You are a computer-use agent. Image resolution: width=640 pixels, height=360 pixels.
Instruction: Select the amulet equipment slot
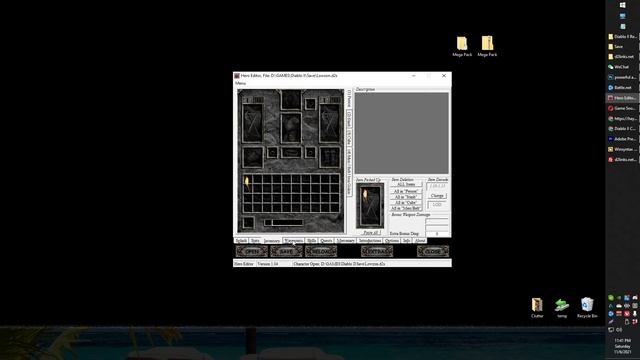pyautogui.click(x=310, y=104)
